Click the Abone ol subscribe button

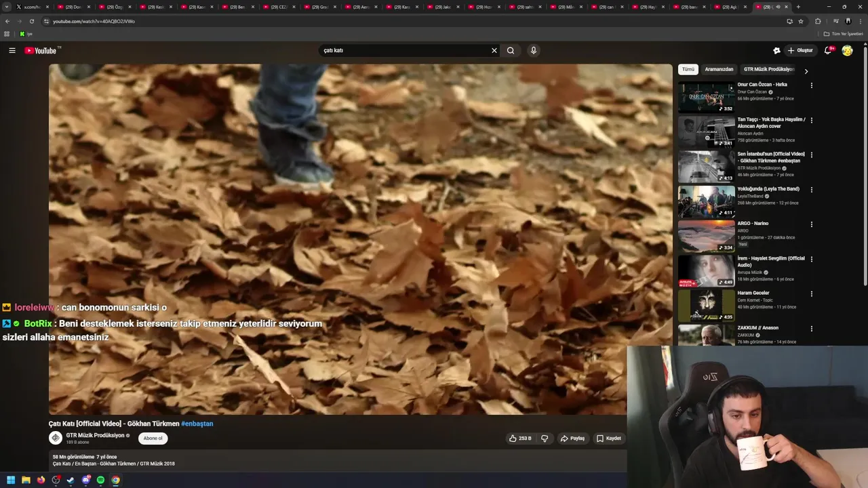coord(153,439)
